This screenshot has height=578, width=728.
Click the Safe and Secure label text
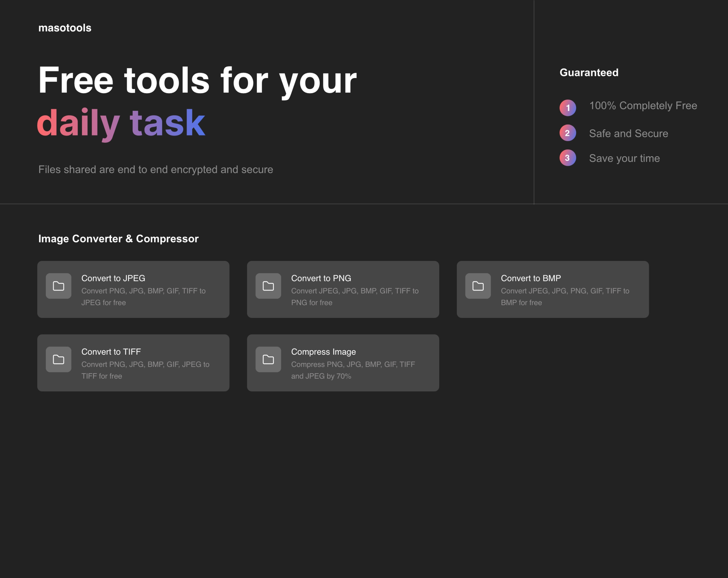[x=628, y=133]
